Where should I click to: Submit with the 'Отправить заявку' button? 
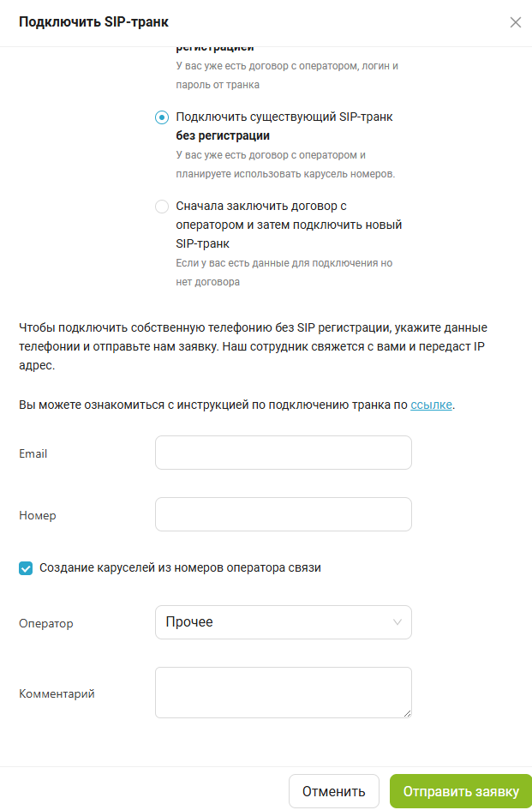461,791
